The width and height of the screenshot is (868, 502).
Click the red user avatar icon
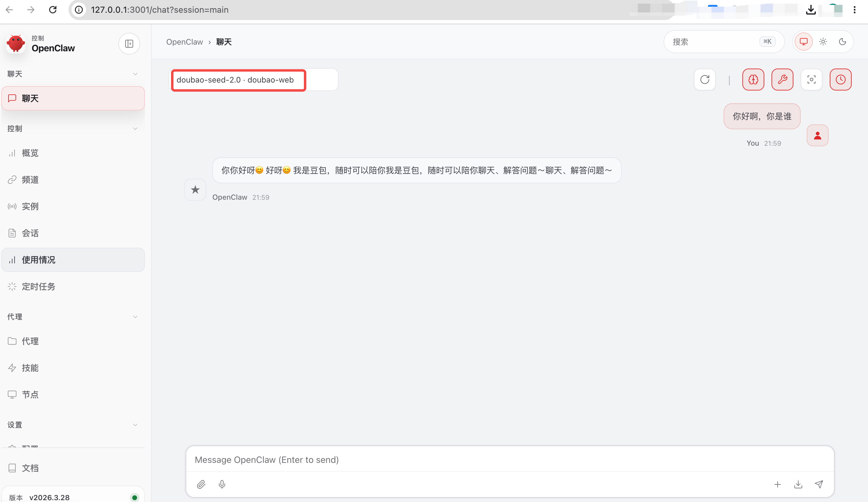[x=817, y=135]
